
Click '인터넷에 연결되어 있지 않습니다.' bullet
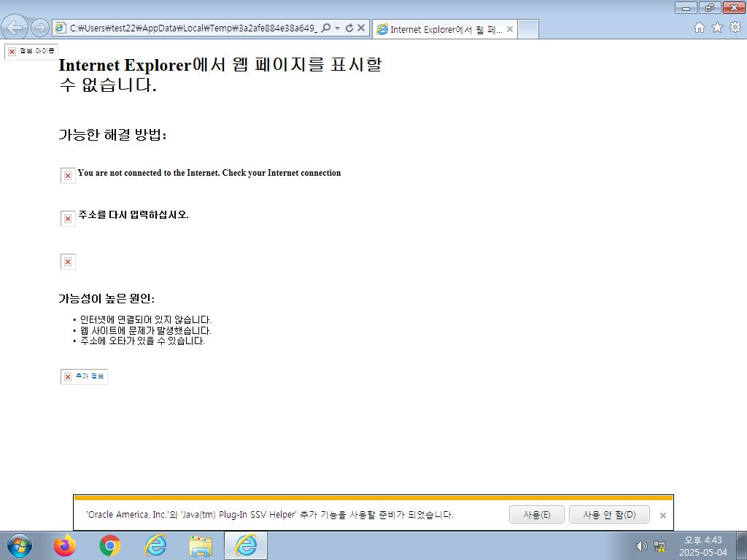point(145,319)
